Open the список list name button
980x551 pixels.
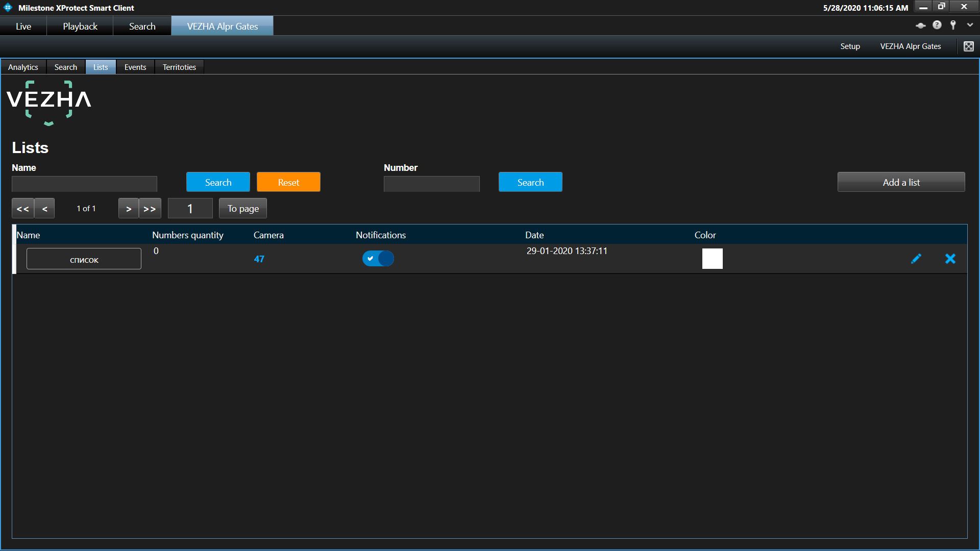tap(84, 259)
